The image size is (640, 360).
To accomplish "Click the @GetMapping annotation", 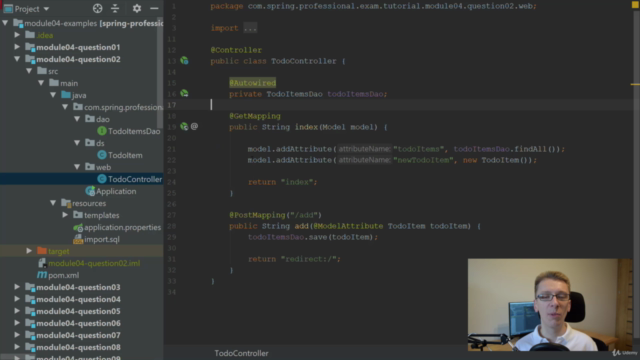I will point(255,116).
